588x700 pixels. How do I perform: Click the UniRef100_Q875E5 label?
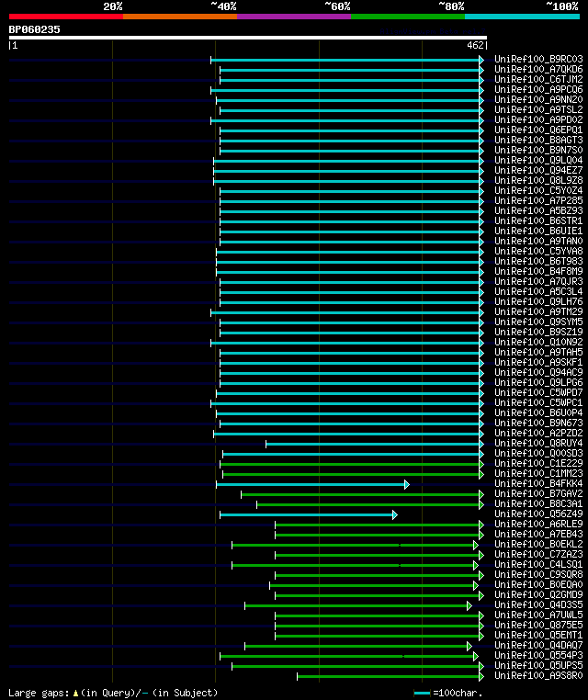click(x=538, y=626)
